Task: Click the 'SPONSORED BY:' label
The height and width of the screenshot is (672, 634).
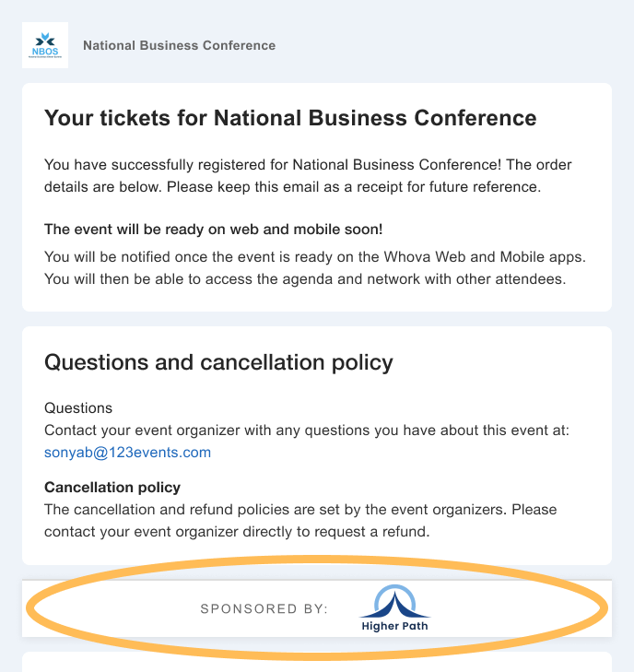Action: [264, 609]
